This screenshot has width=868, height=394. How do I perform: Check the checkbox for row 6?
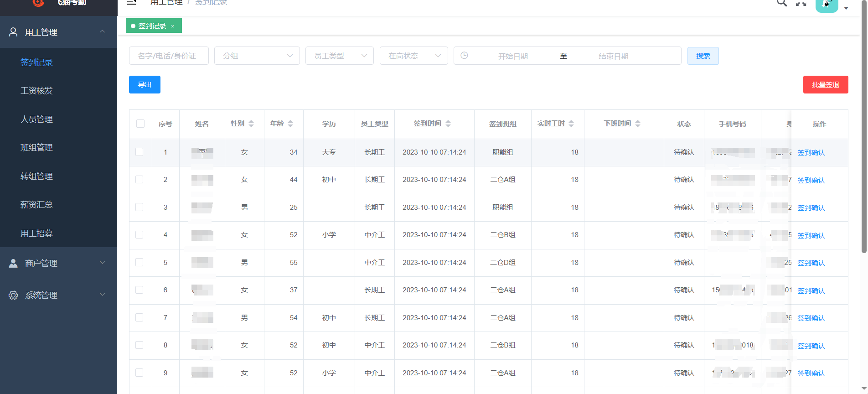coord(139,290)
